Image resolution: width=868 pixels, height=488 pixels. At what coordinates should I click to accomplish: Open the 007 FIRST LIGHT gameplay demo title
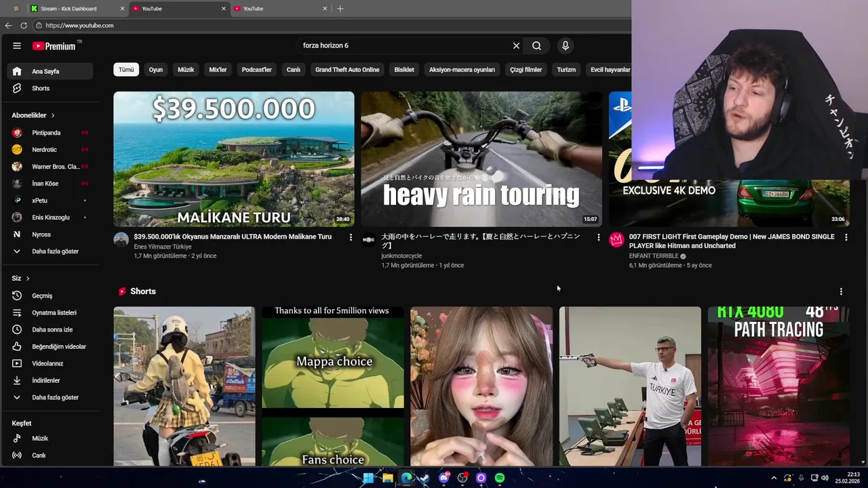pos(732,241)
